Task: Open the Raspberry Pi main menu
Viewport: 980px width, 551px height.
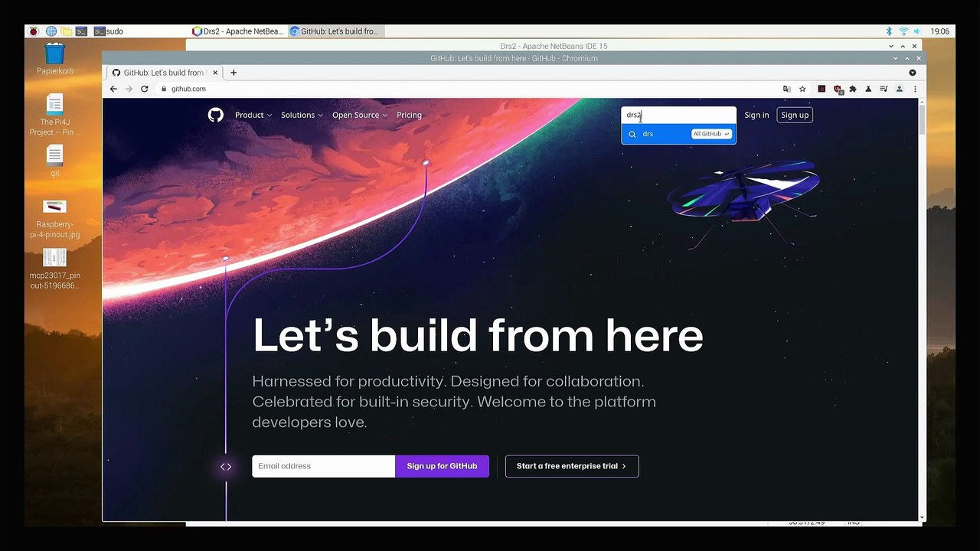Action: click(x=33, y=31)
